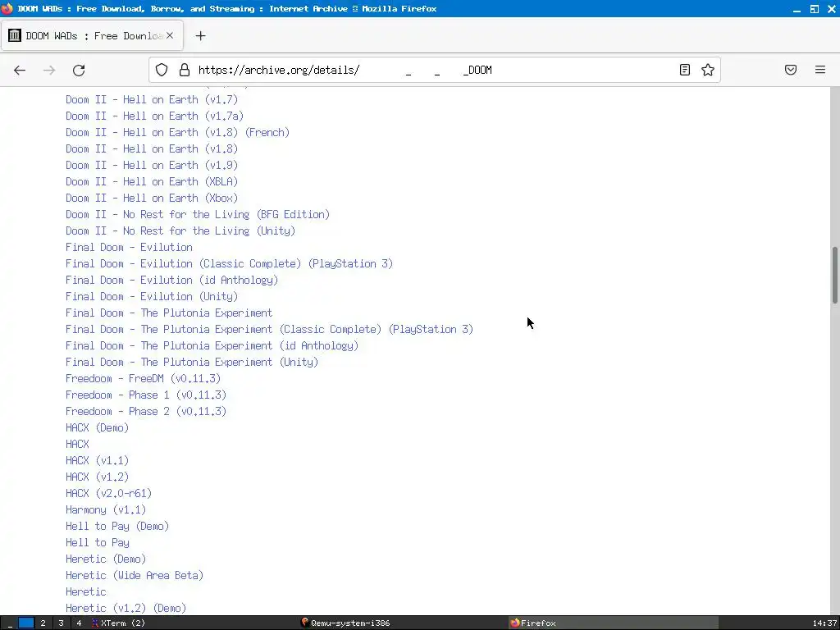The width and height of the screenshot is (840, 630).
Task: Open The Plutonia Experiment (id Anthology) link
Action: coord(212,346)
